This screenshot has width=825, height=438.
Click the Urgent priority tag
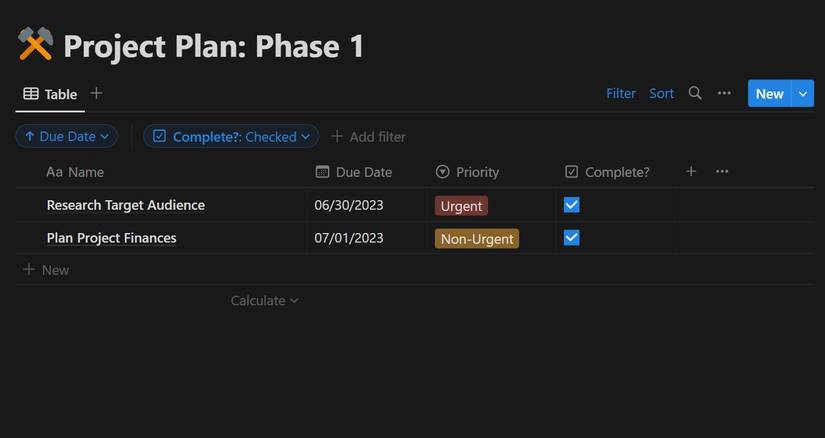[x=461, y=206]
